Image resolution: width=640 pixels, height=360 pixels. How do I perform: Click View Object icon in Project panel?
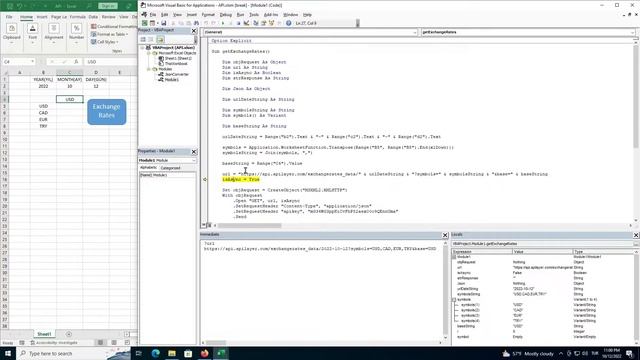point(151,40)
